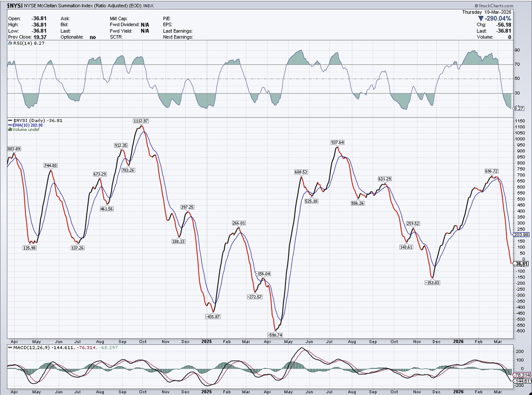Click the -290.04% percent change
The image size is (532, 395).
pos(498,19)
